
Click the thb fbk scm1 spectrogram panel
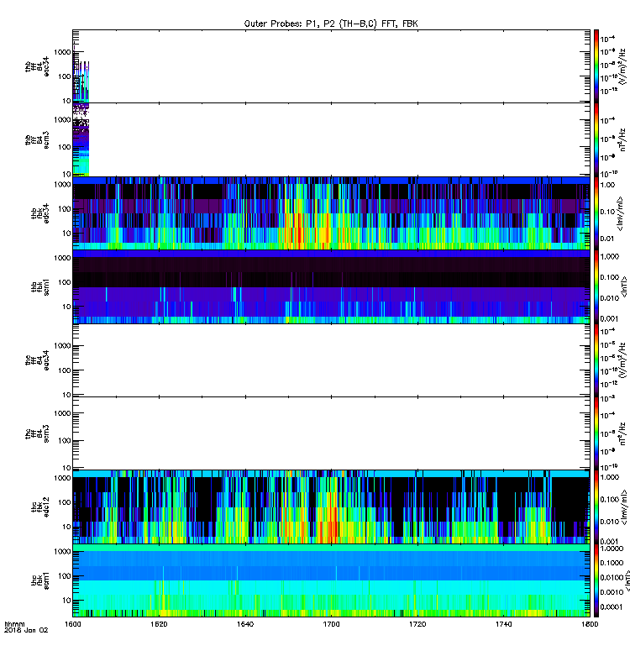click(331, 286)
